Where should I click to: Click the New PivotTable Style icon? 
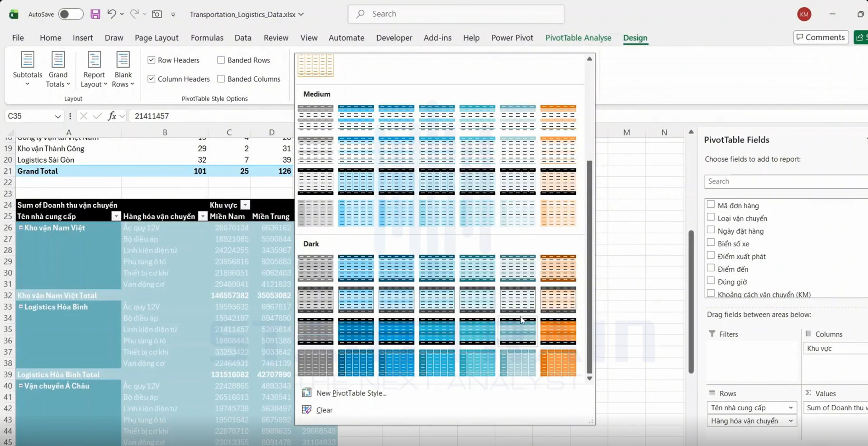pos(307,393)
